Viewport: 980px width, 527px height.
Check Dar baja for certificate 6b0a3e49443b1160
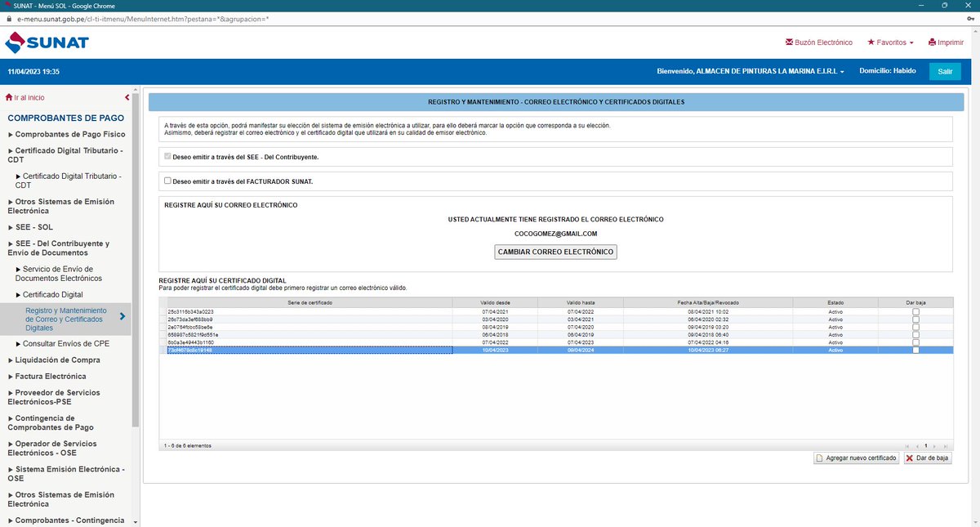[x=915, y=342]
